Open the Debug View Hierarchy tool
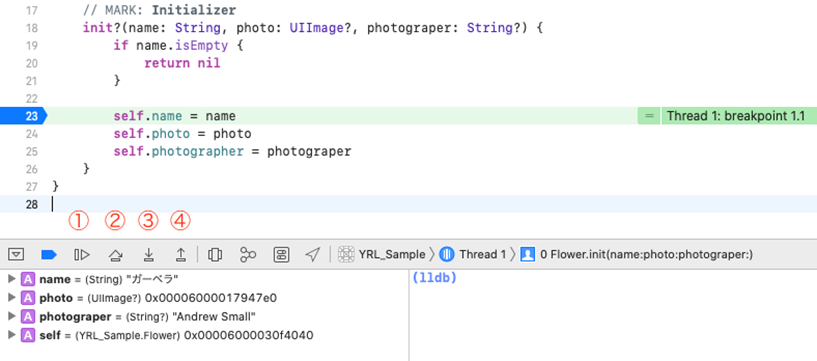817x361 pixels. point(215,255)
